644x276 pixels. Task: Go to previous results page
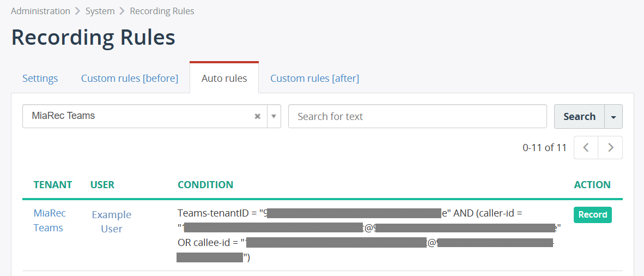pyautogui.click(x=586, y=147)
